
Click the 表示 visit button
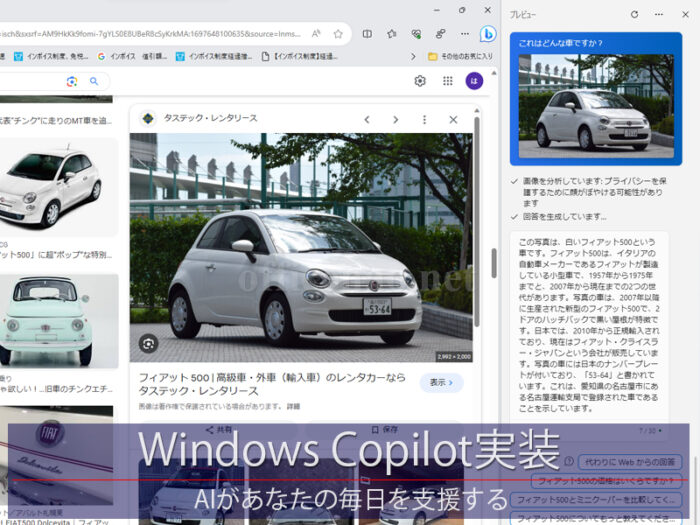[x=441, y=383]
